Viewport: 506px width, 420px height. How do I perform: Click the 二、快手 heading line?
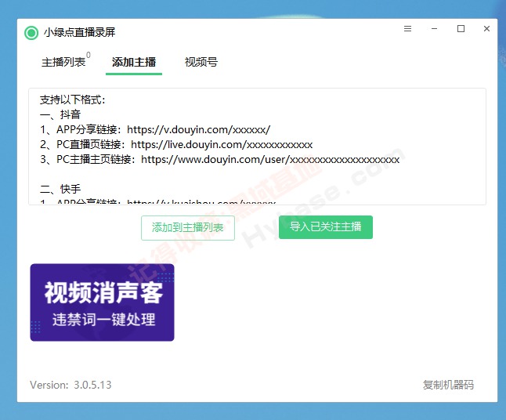tap(60, 189)
